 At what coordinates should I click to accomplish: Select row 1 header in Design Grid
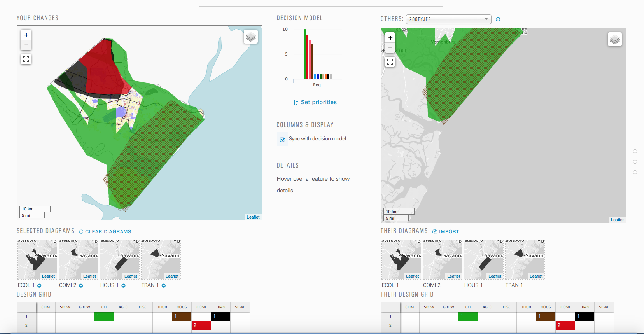tap(26, 317)
